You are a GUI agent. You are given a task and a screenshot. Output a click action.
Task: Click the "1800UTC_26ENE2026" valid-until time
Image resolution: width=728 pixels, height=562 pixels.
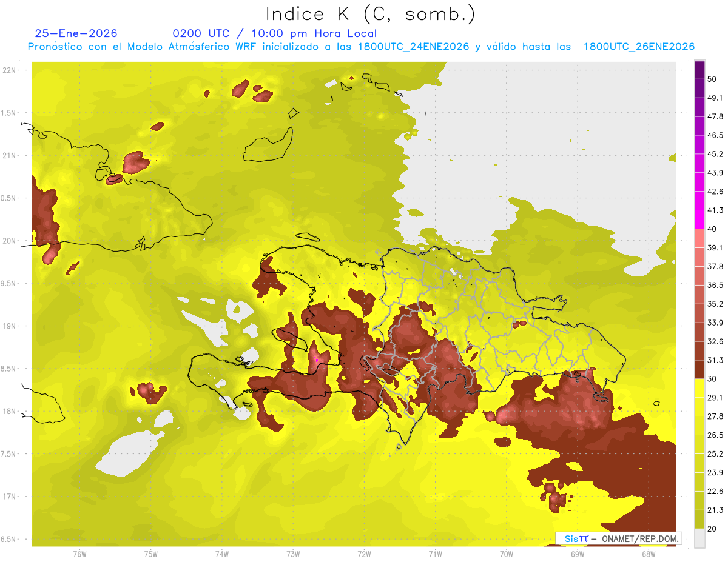point(639,47)
